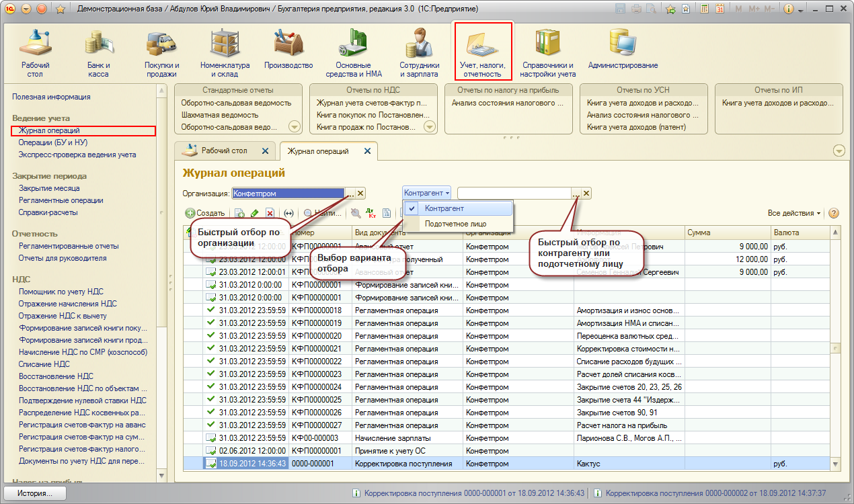Open the calculator icon in title bar

(704, 9)
